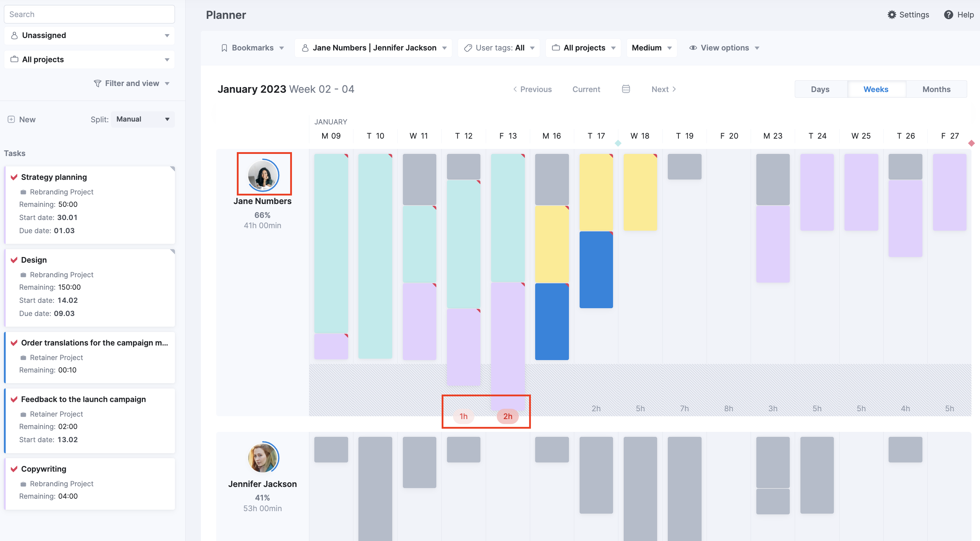Click the M 09 day column header

coord(331,136)
